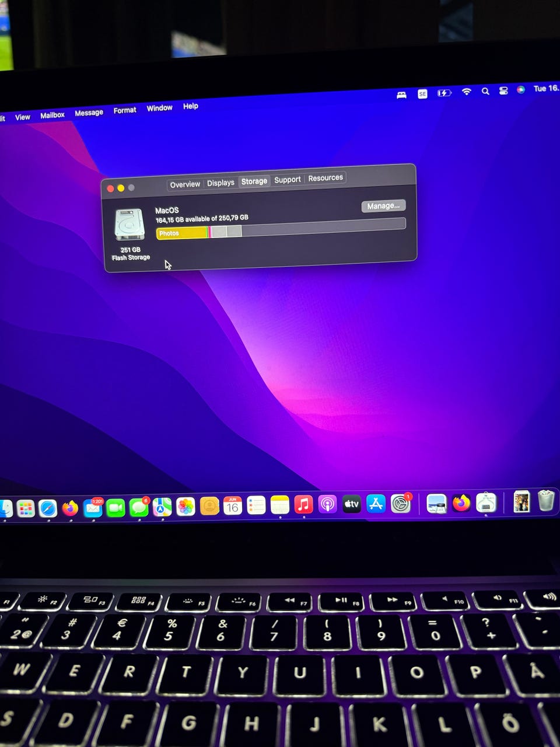Click the Manage... button

(383, 206)
